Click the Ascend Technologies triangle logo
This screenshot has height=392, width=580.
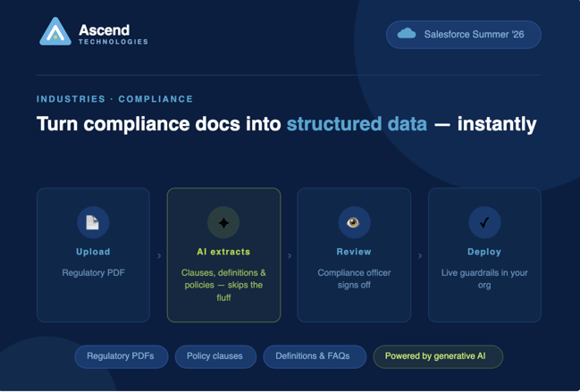55,32
